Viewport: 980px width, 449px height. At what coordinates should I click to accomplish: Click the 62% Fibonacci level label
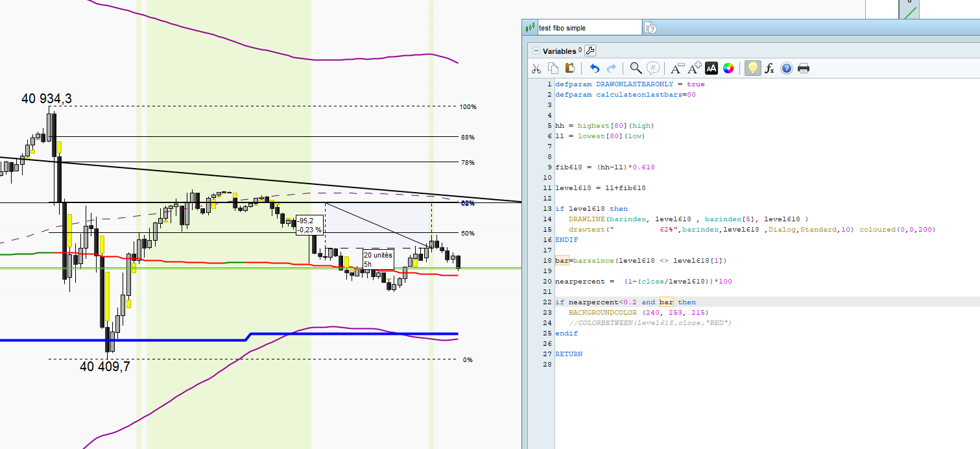tap(467, 203)
